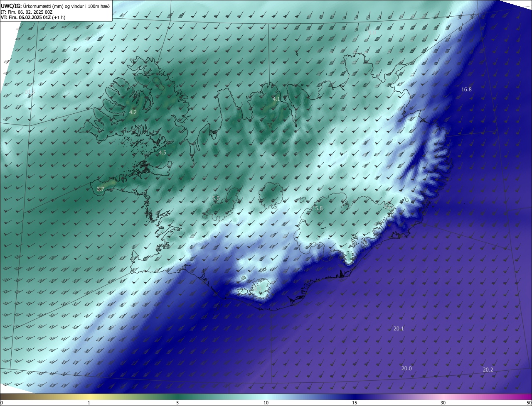This screenshot has height=406, width=532.
Task: Click the 5.0 value label on the glacier
Action: pyautogui.click(x=216, y=198)
